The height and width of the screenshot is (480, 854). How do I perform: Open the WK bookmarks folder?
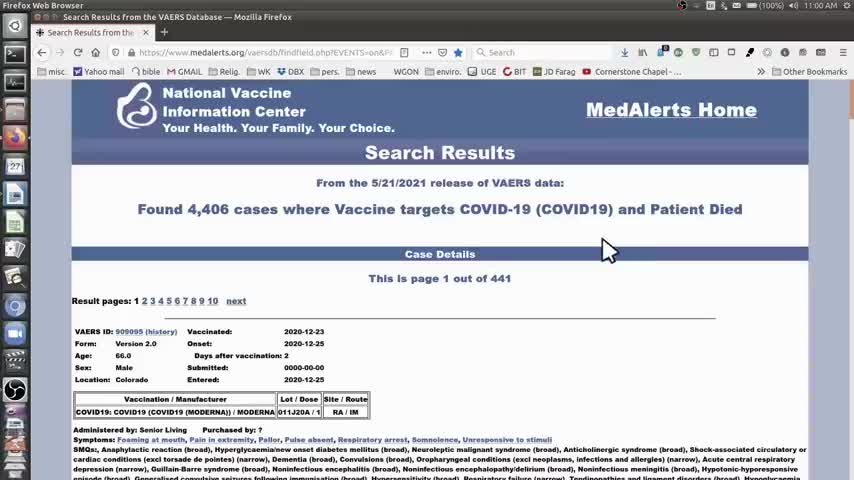tap(259, 71)
